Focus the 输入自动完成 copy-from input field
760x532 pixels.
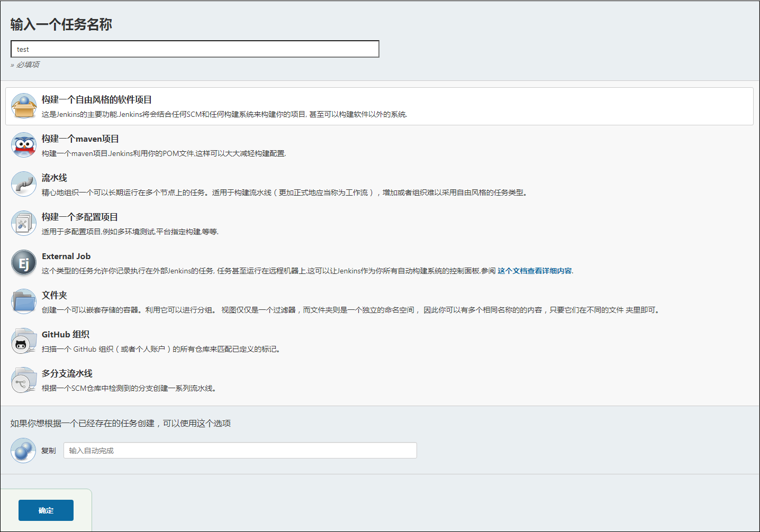(x=240, y=451)
